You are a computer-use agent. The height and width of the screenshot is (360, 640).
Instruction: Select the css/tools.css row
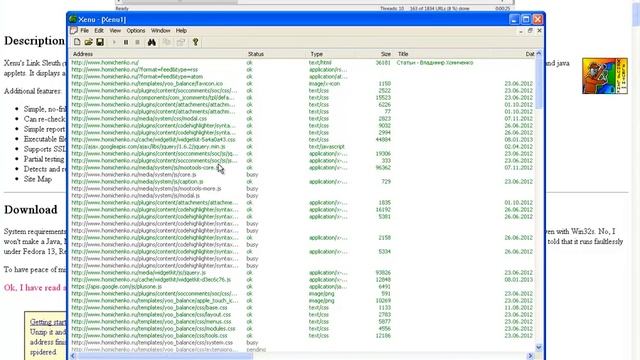pyautogui.click(x=302, y=336)
